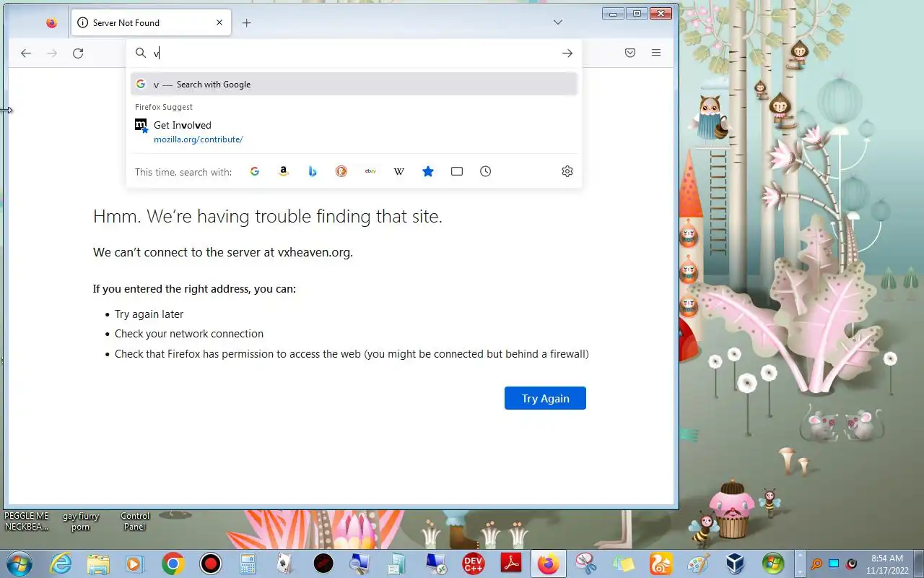Expand the list all tabs chevron

[558, 22]
